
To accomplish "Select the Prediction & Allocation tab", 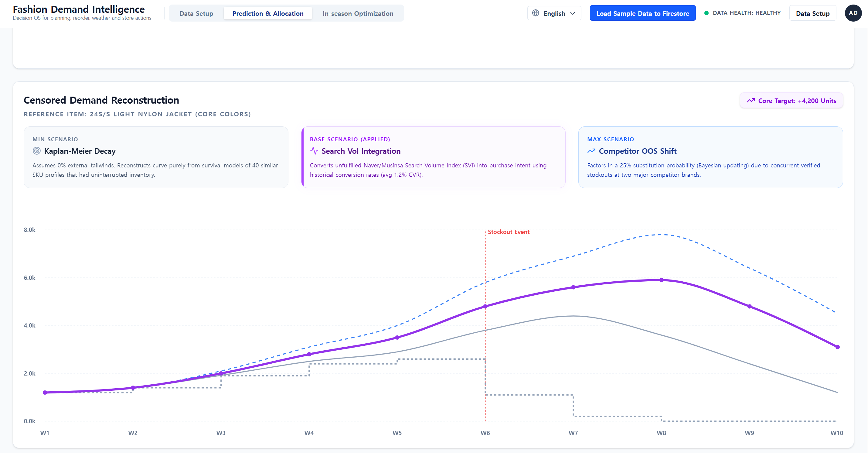I will pos(268,13).
